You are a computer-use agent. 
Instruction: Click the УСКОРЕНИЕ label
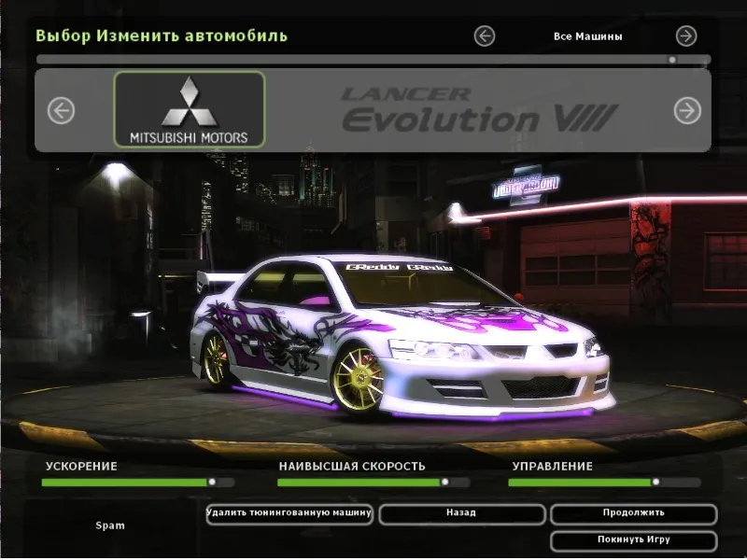[81, 466]
